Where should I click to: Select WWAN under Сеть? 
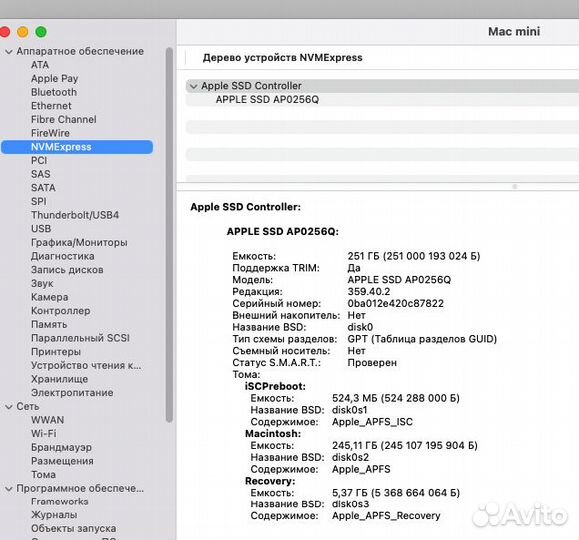tap(48, 420)
